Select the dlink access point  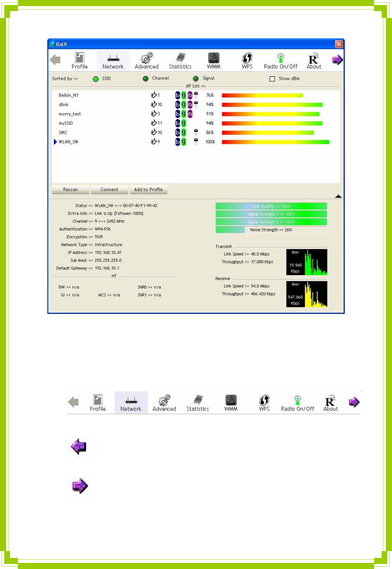point(196,104)
